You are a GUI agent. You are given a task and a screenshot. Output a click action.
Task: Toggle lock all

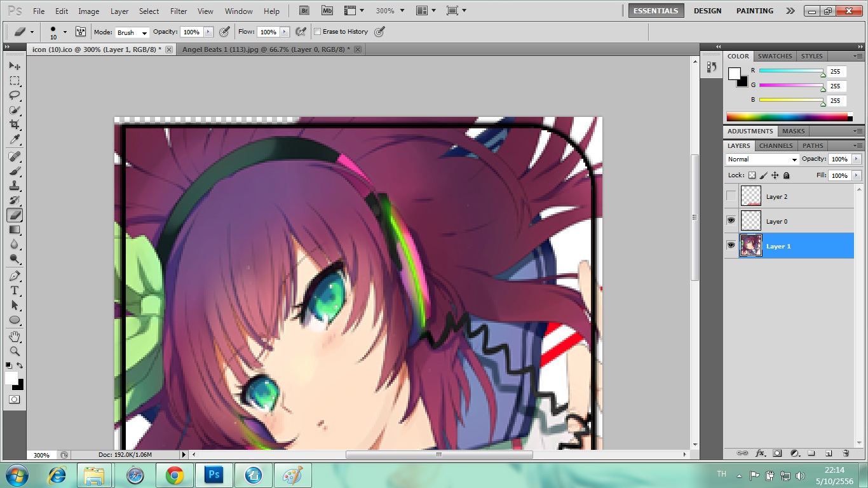[x=787, y=175]
